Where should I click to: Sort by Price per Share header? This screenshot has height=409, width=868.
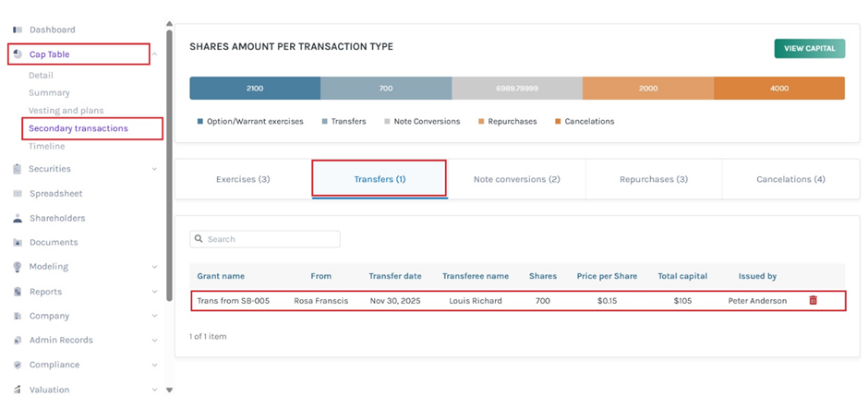(607, 276)
